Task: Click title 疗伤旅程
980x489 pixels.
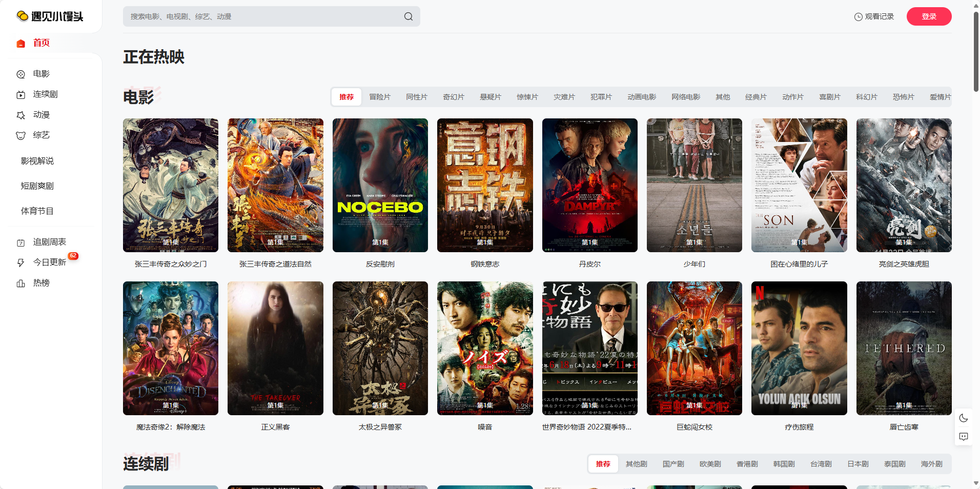Action: pyautogui.click(x=799, y=427)
